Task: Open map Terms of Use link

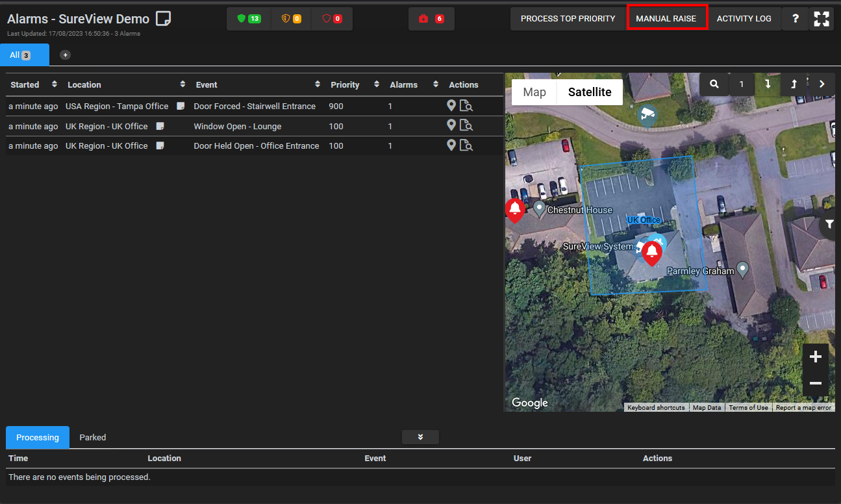Action: point(748,408)
